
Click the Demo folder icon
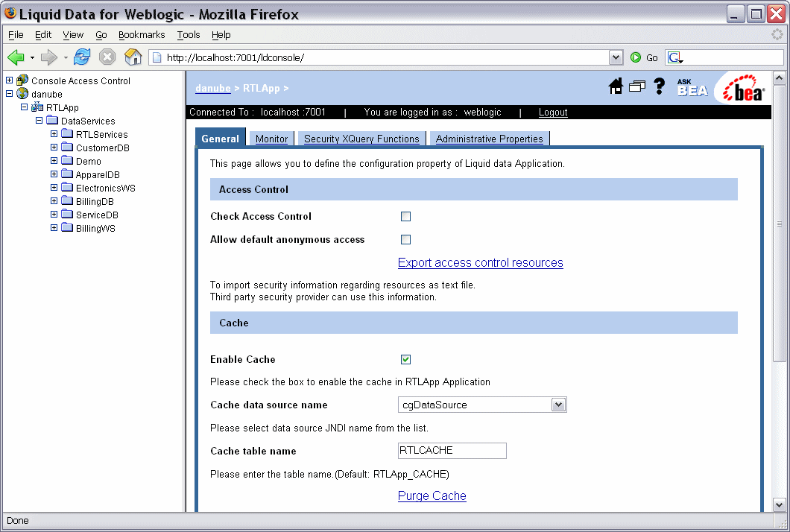click(x=68, y=161)
